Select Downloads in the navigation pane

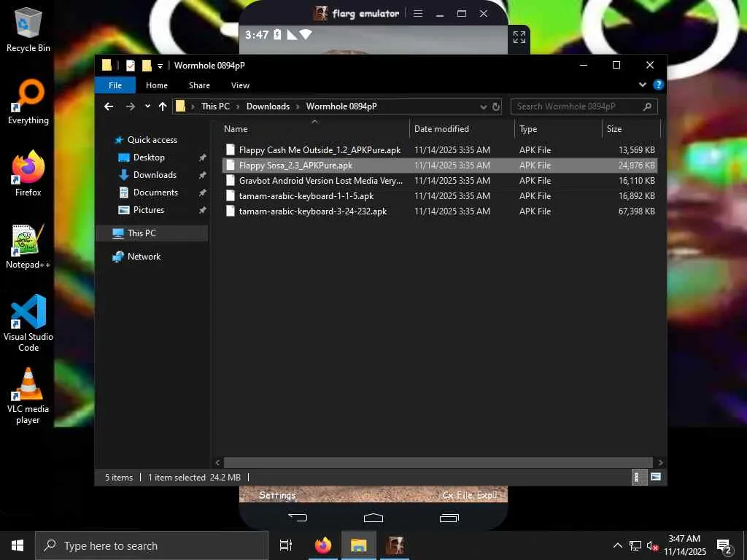(155, 175)
